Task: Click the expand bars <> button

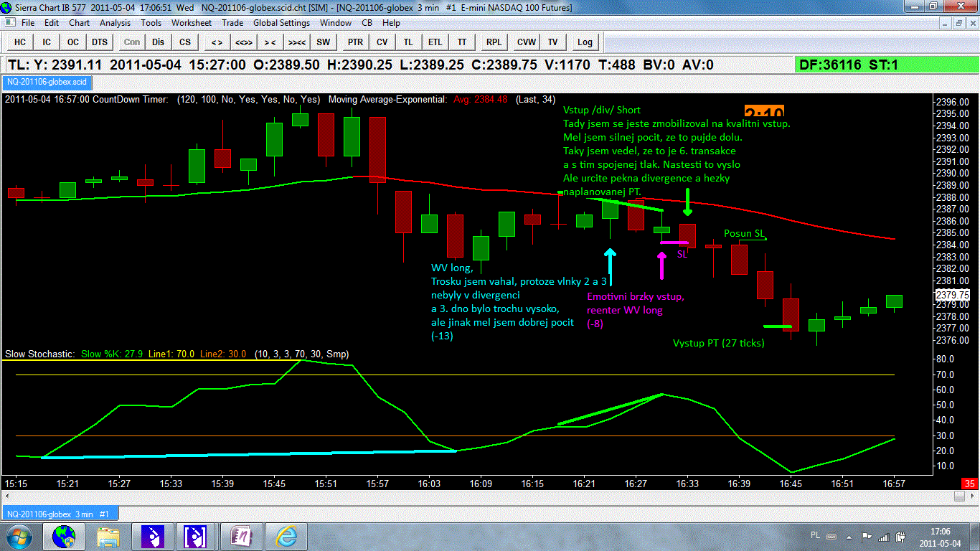Action: [217, 42]
